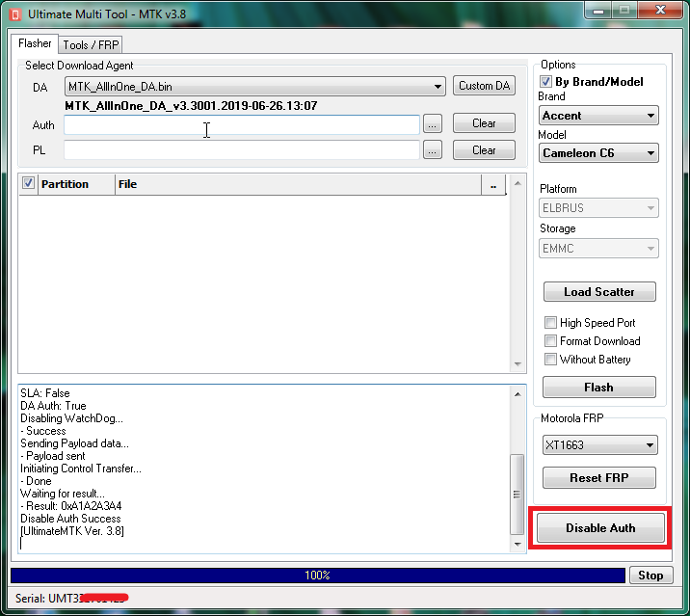The width and height of the screenshot is (690, 616).
Task: Minimize the Ultimate Multi Tool window
Action: point(598,11)
